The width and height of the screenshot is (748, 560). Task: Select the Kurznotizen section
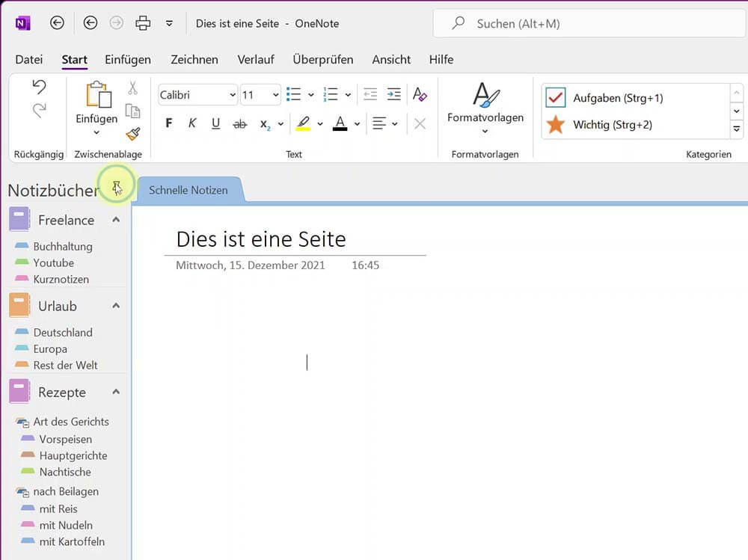[61, 279]
